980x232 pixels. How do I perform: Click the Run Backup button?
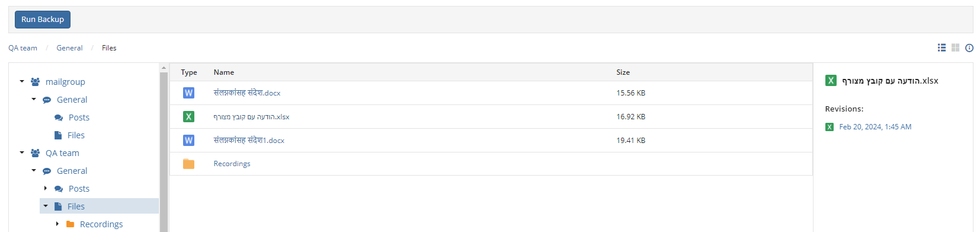(x=43, y=20)
